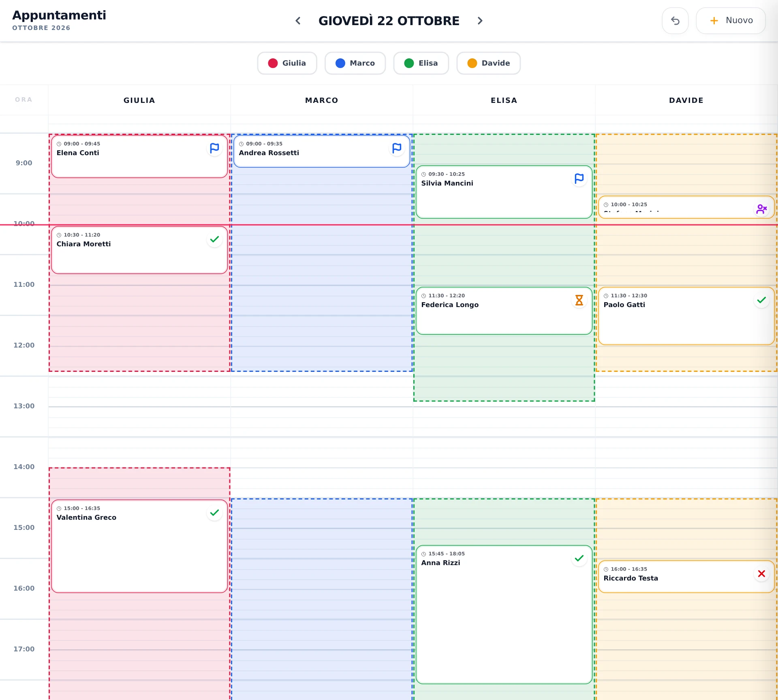
Task: Click the red dot in Giulia chip
Action: [273, 63]
